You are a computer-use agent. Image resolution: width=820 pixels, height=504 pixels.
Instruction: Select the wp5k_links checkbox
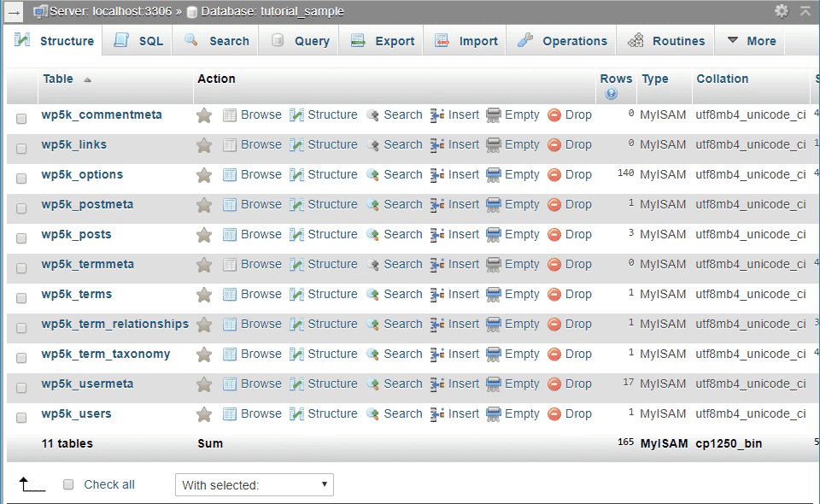pos(21,149)
